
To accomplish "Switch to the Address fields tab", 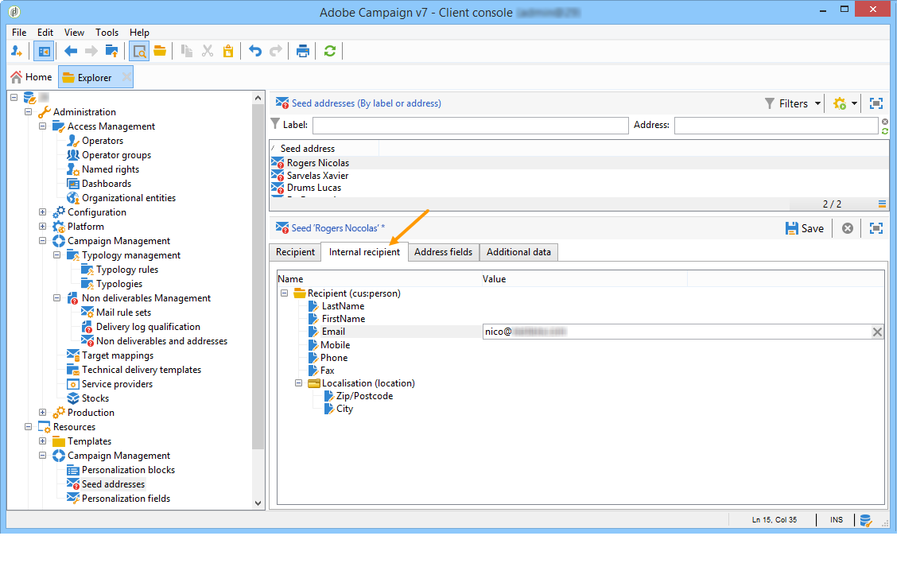I will (443, 252).
